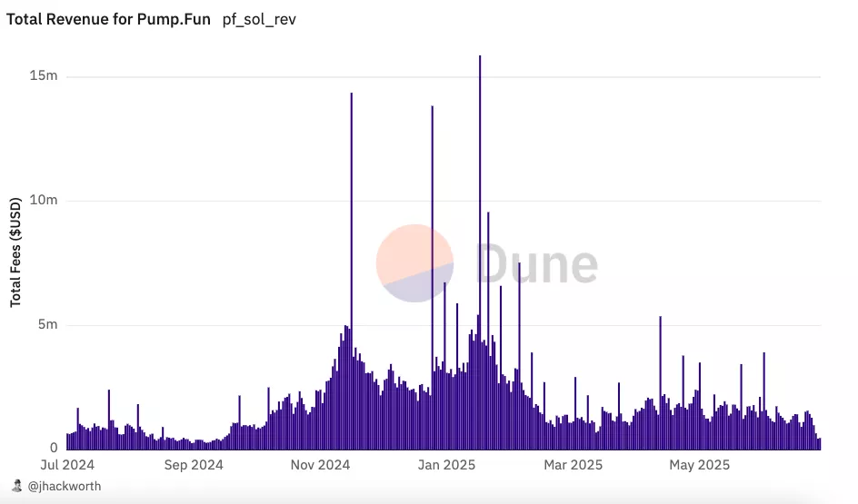Viewport: 858px width, 504px height.
Task: Click the 'May 2025' x-axis label
Action: (699, 465)
